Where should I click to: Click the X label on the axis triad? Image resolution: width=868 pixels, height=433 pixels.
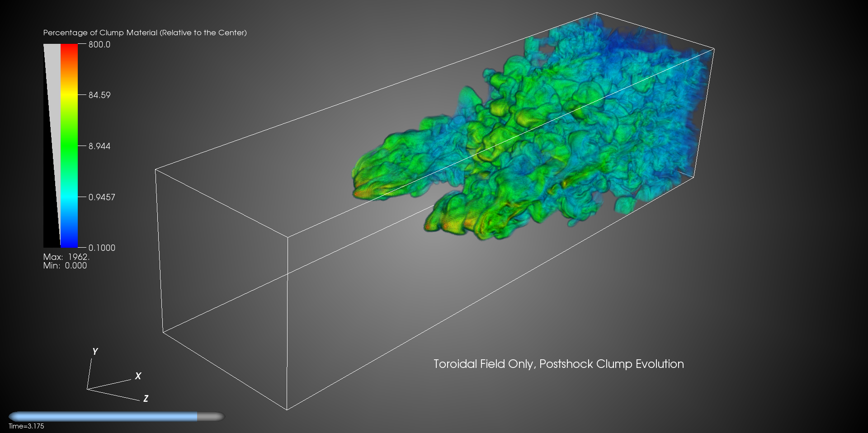(138, 376)
